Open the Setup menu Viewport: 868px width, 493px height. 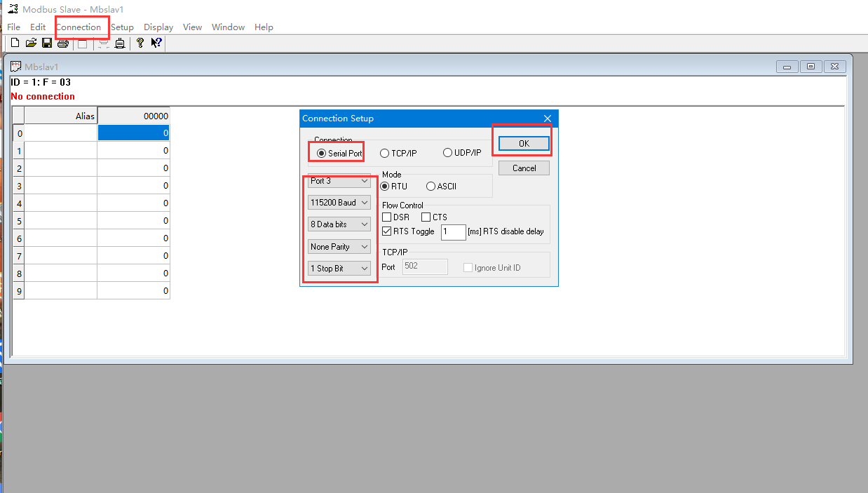(122, 27)
